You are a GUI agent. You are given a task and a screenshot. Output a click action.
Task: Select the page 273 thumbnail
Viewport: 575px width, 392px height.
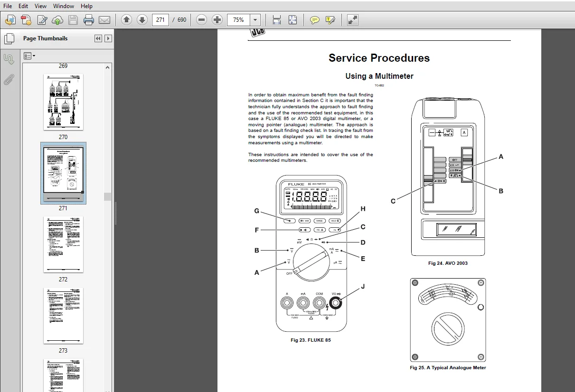(63, 316)
